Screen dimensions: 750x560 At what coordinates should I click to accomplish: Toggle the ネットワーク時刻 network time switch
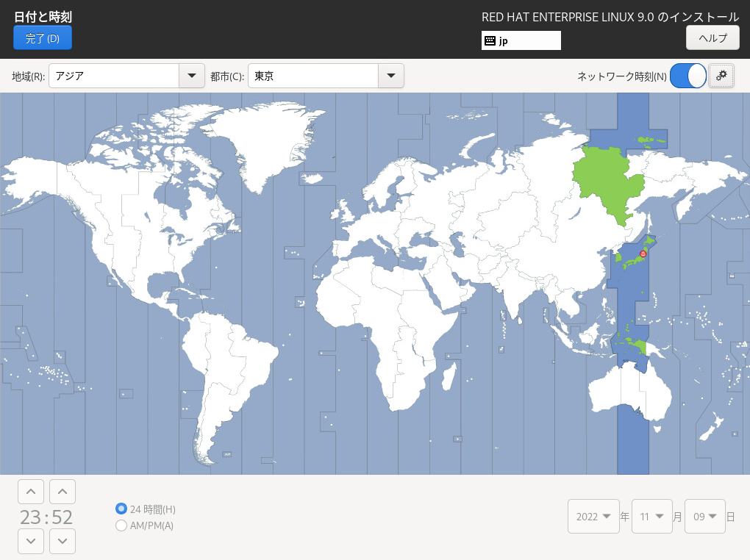point(687,76)
